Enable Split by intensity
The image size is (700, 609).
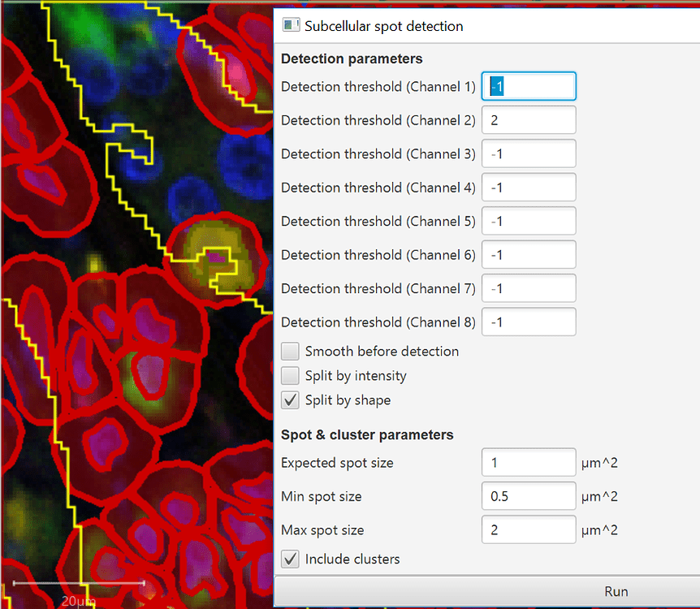tap(290, 375)
